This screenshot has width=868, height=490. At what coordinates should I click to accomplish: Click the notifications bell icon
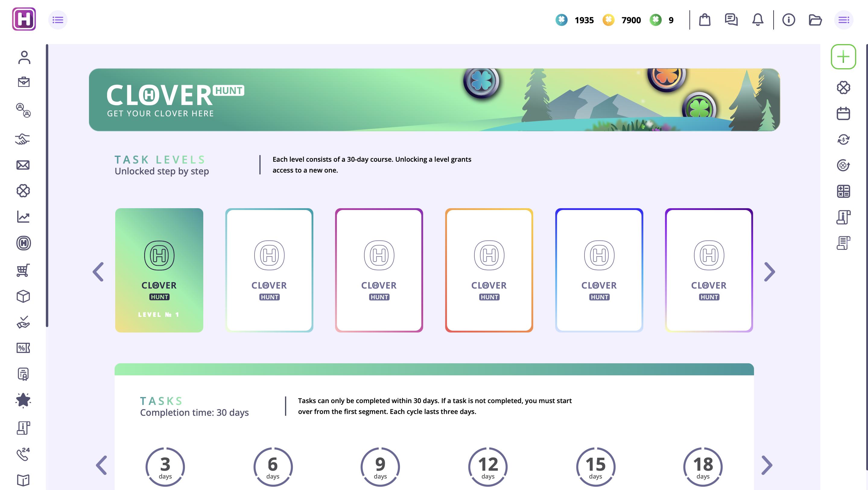pyautogui.click(x=758, y=20)
